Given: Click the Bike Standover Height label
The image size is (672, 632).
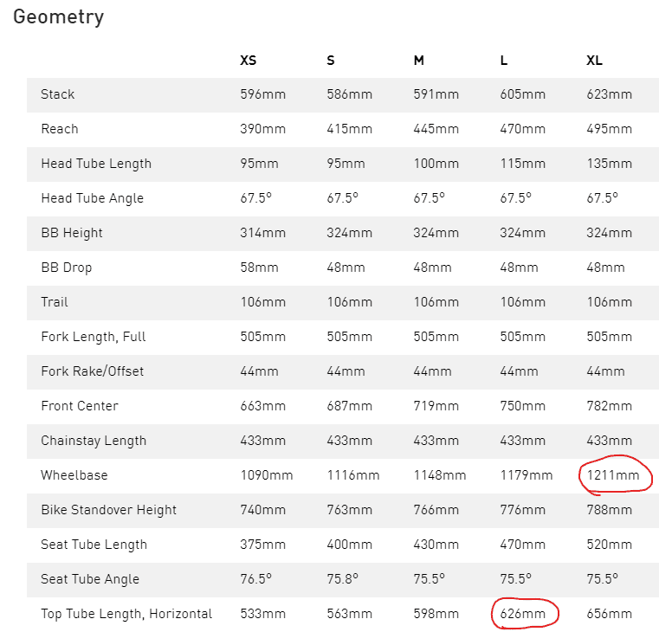Looking at the screenshot, I should (x=108, y=510).
